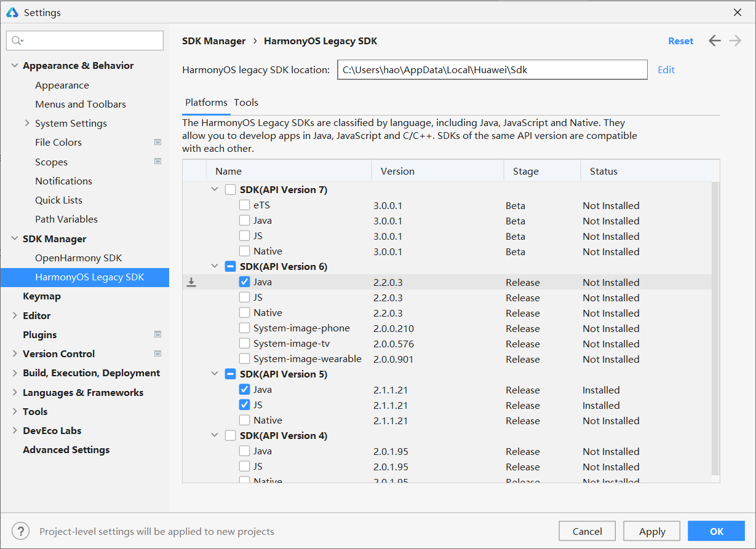
Task: Collapse the SDK(API Version 6) group
Action: point(215,266)
